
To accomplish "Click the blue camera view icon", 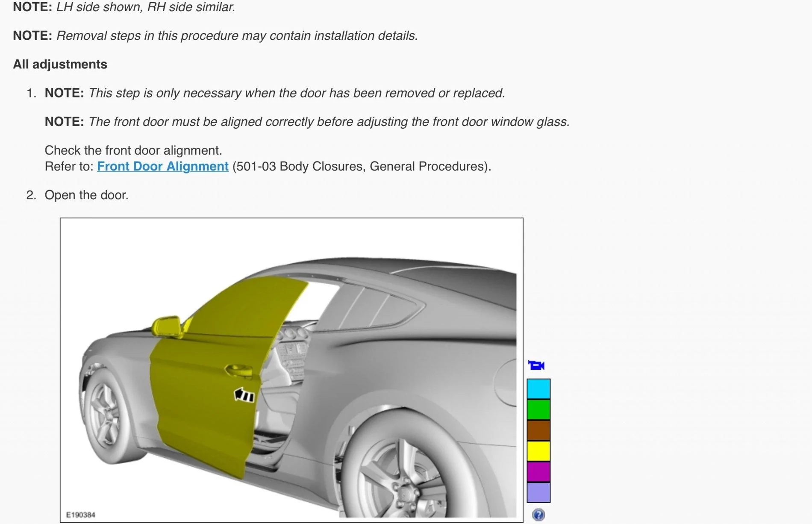I will coord(536,365).
